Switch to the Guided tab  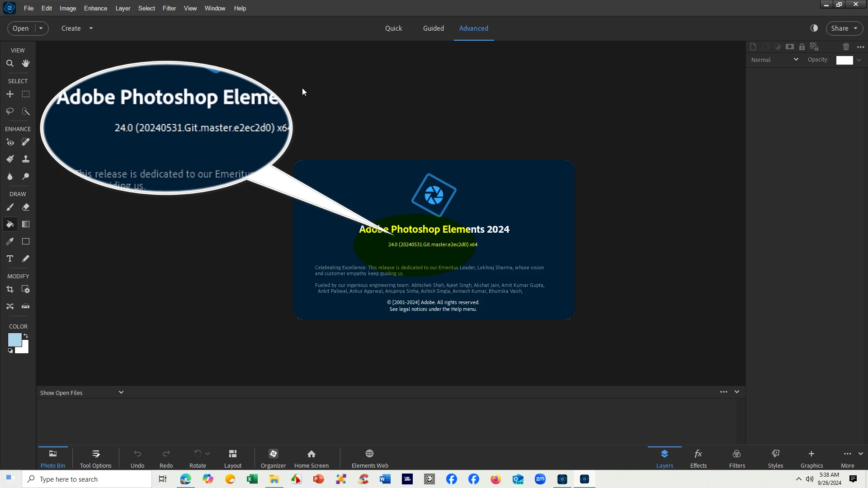pyautogui.click(x=433, y=28)
